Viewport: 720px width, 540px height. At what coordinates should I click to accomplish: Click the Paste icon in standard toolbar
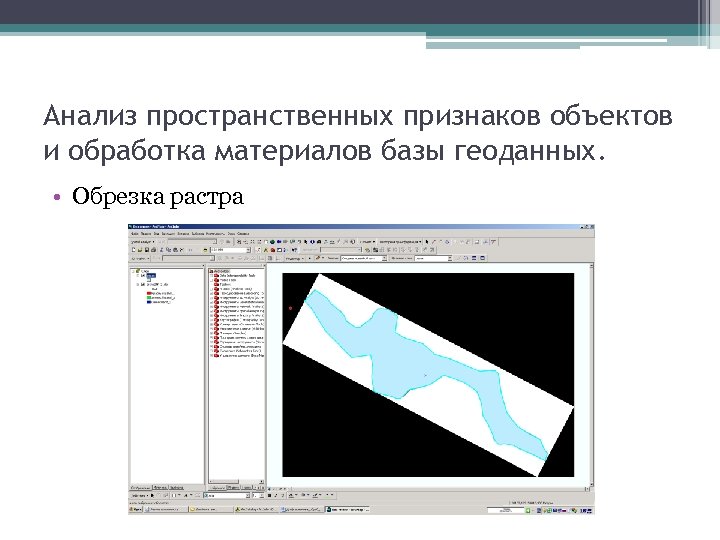click(174, 250)
